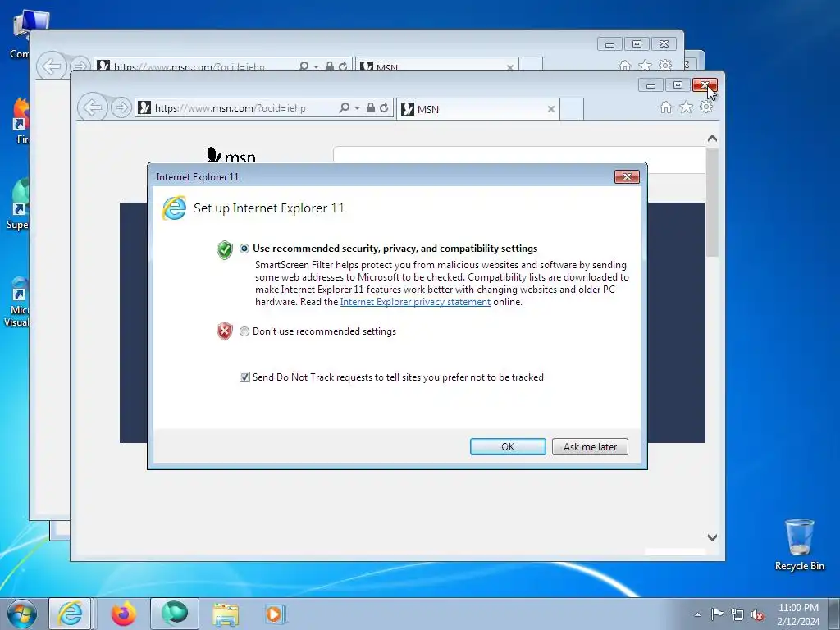Open Tools gear in front IE window

point(706,107)
